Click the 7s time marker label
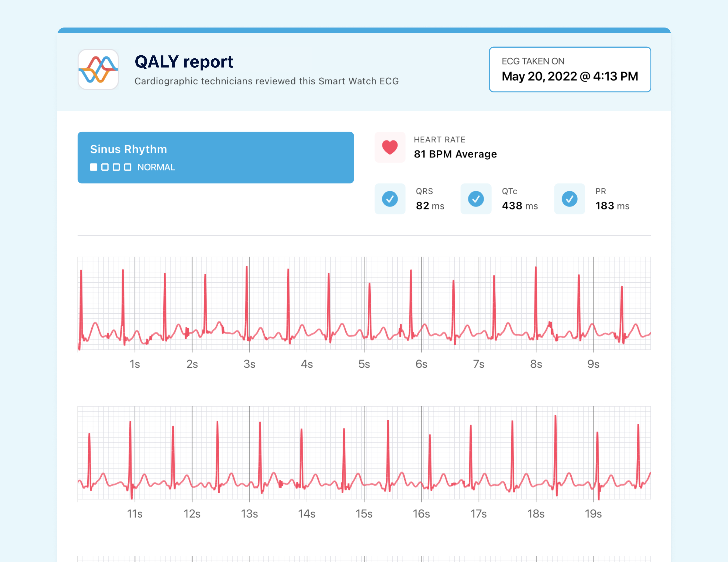 tap(479, 364)
